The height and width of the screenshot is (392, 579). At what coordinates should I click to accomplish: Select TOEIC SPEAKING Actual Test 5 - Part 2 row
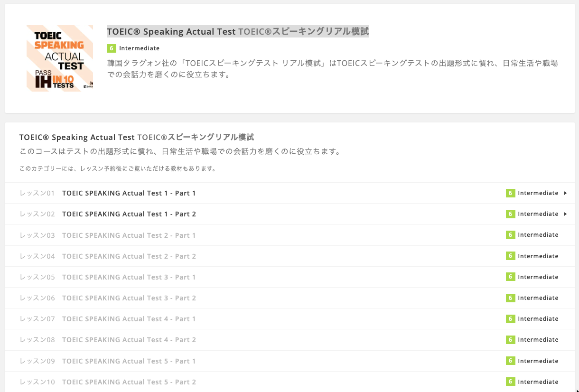(289, 382)
